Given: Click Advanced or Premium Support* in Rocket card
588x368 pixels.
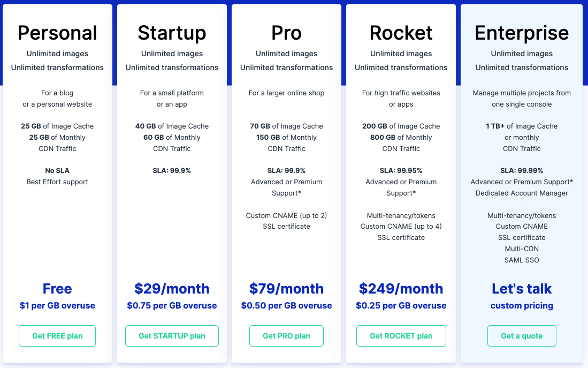Looking at the screenshot, I should tap(401, 187).
